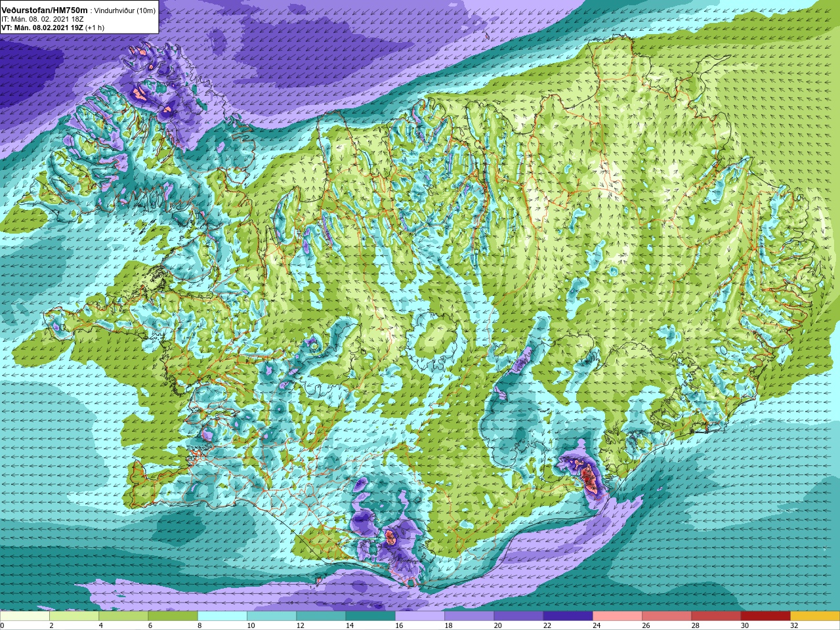Click the legend value '12'

click(300, 625)
